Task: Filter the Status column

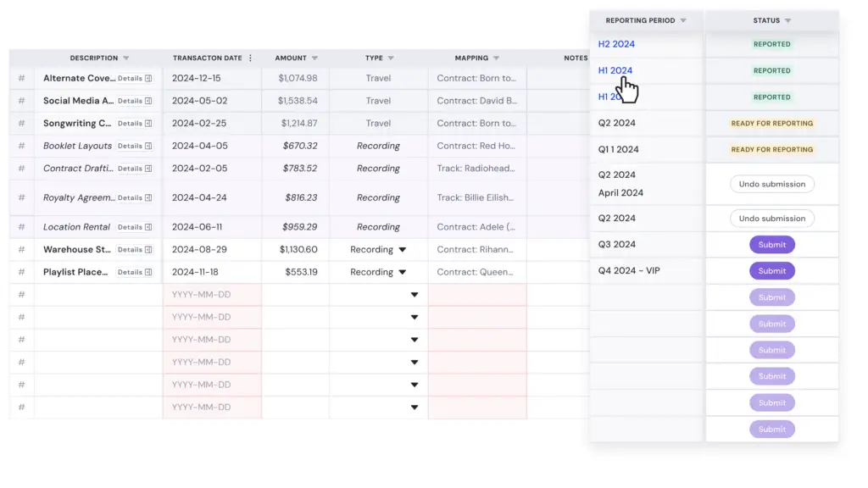Action: tap(787, 20)
